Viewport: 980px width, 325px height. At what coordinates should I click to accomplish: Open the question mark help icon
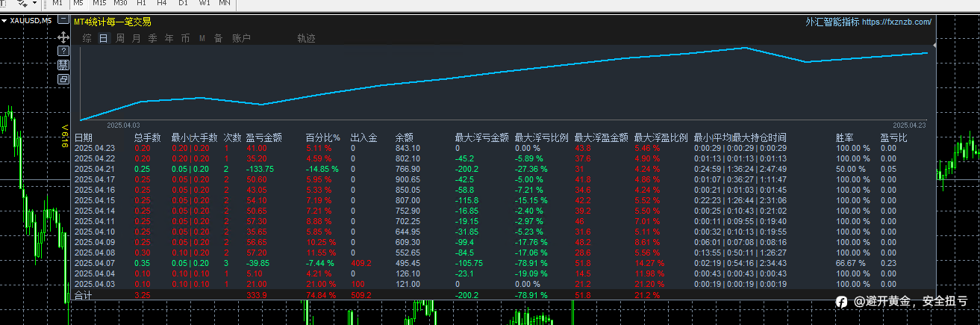point(63,51)
